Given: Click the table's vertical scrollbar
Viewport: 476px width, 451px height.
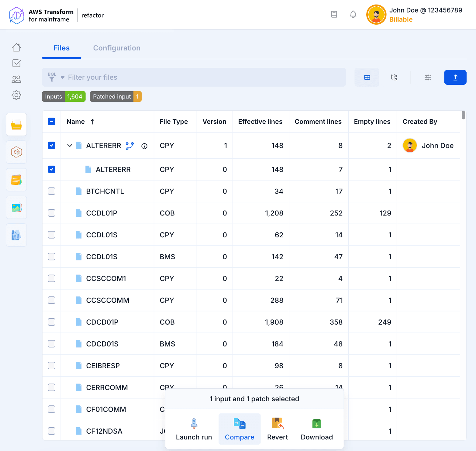Looking at the screenshot, I should click(463, 115).
